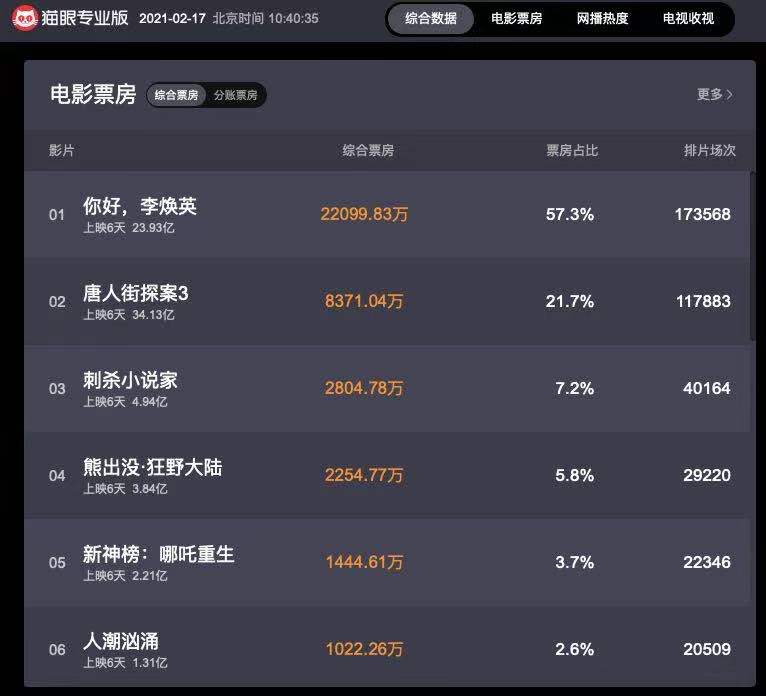Click the vertical scrollbar on the list

754,255
